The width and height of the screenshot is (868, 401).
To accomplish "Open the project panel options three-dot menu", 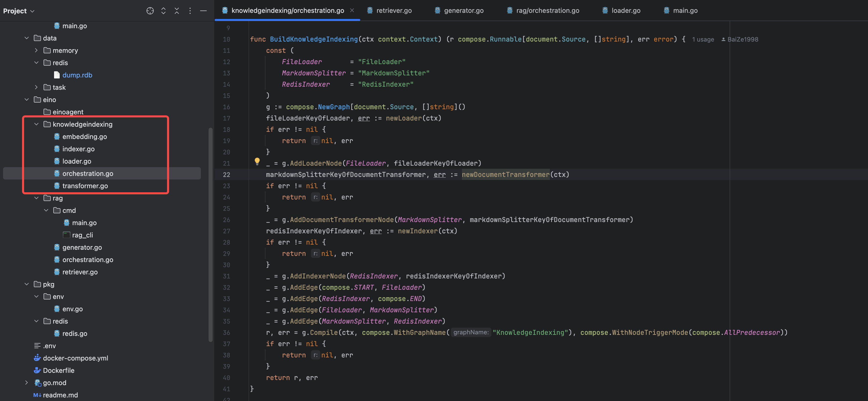I will (190, 11).
